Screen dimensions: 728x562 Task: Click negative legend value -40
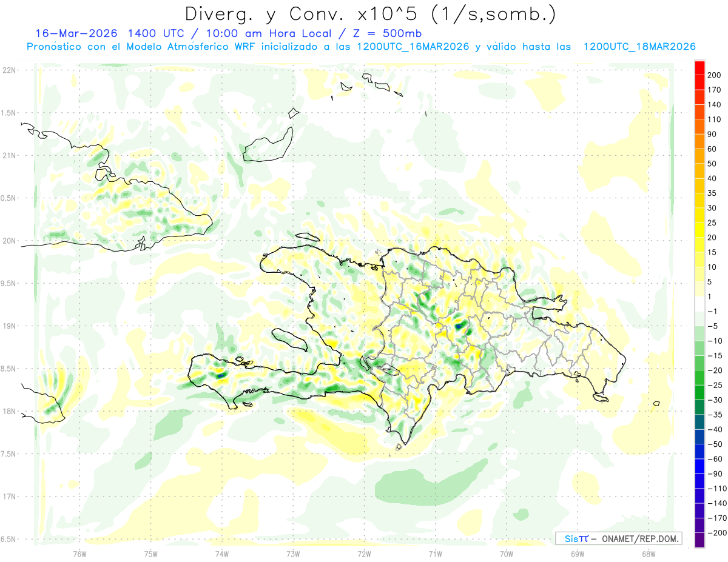tap(716, 429)
